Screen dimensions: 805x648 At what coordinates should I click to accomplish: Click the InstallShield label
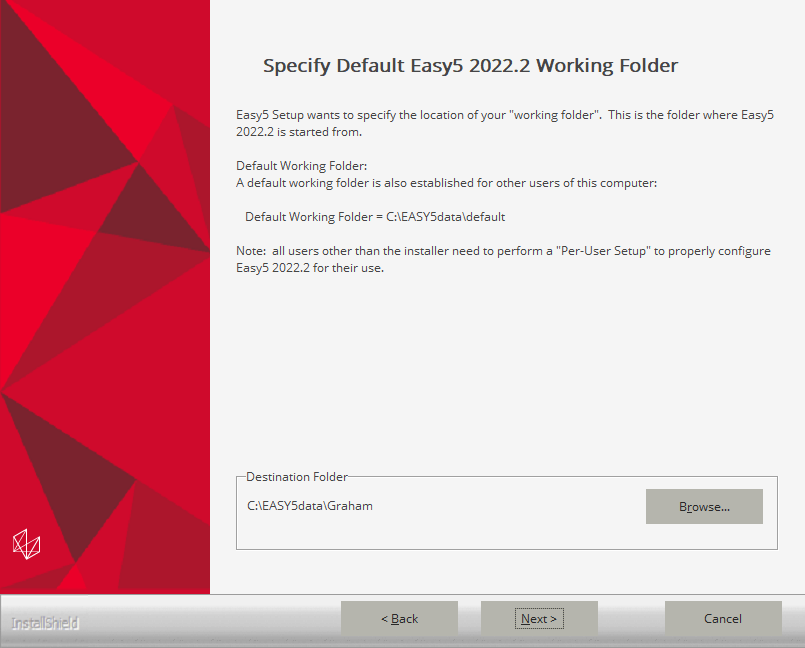click(x=45, y=623)
